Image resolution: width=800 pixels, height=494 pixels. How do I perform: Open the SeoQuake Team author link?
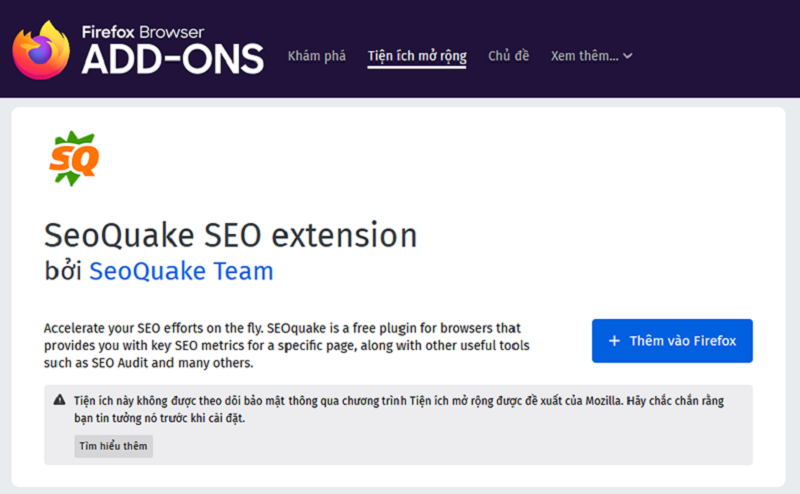tap(181, 271)
